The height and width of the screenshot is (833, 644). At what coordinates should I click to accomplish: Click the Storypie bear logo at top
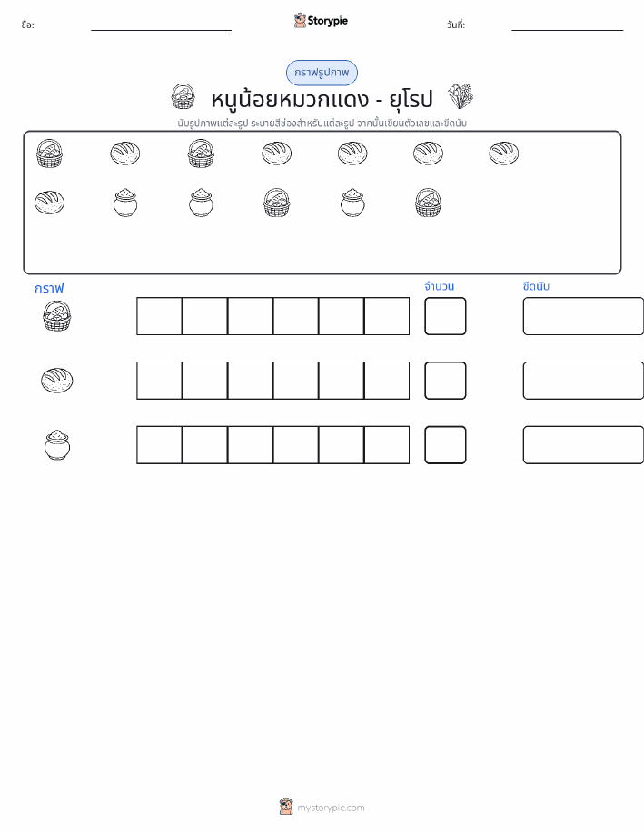click(x=300, y=21)
